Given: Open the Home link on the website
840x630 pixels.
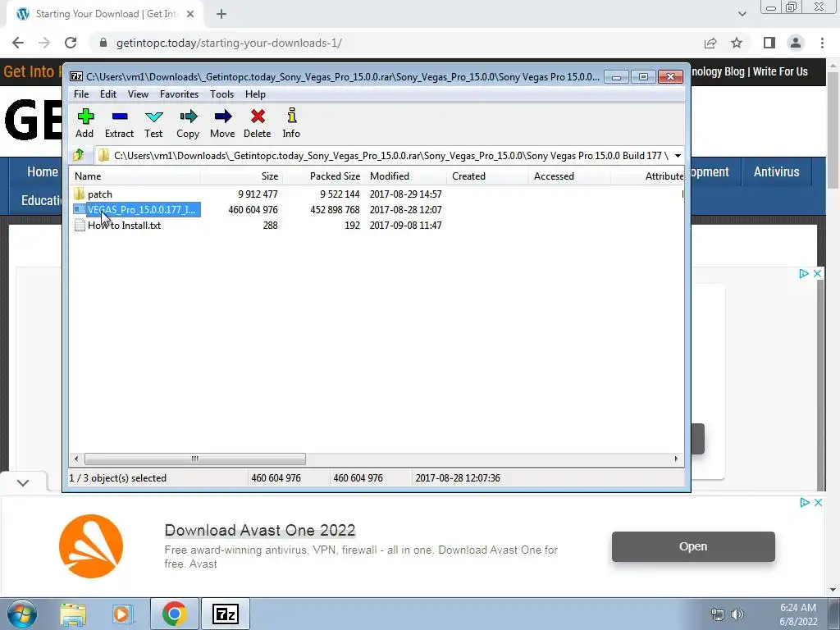Looking at the screenshot, I should [x=43, y=172].
